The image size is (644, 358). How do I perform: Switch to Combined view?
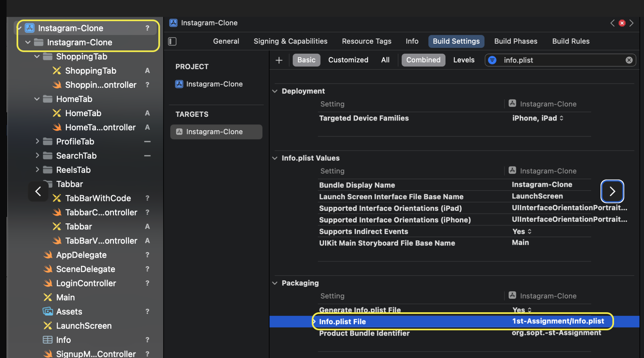(423, 60)
